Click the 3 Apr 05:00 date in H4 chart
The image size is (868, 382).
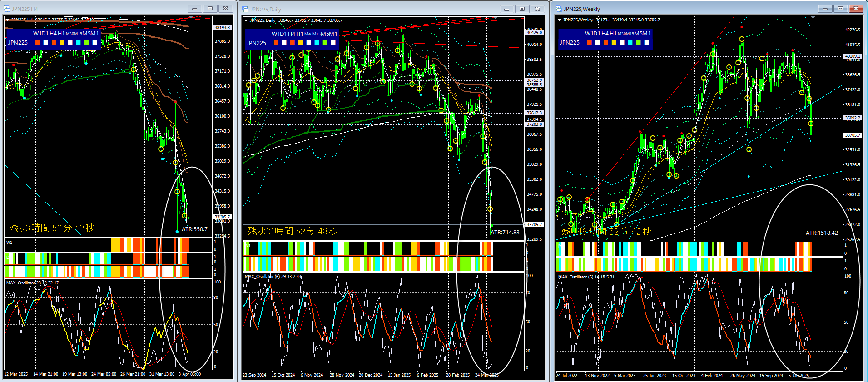point(189,374)
